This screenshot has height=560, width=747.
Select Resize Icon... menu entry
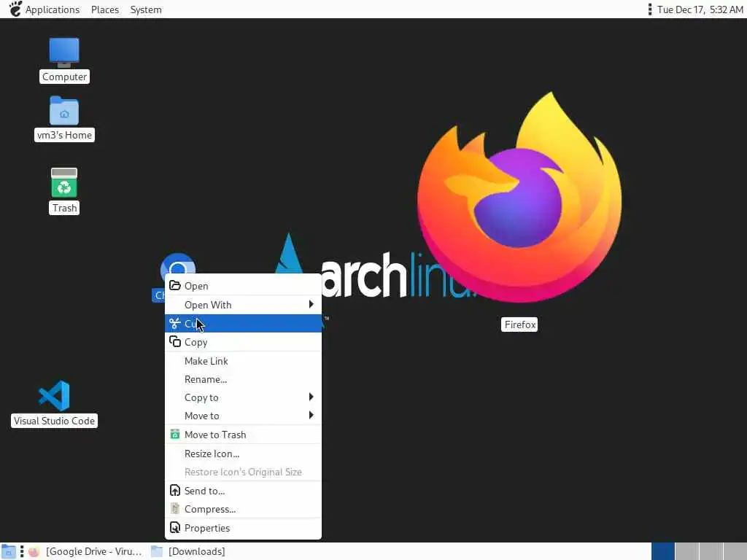point(243,454)
